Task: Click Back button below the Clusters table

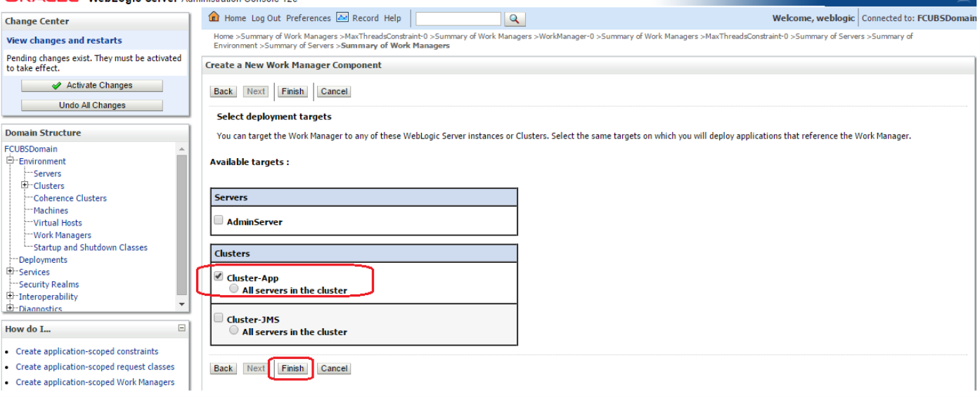Action: (224, 368)
